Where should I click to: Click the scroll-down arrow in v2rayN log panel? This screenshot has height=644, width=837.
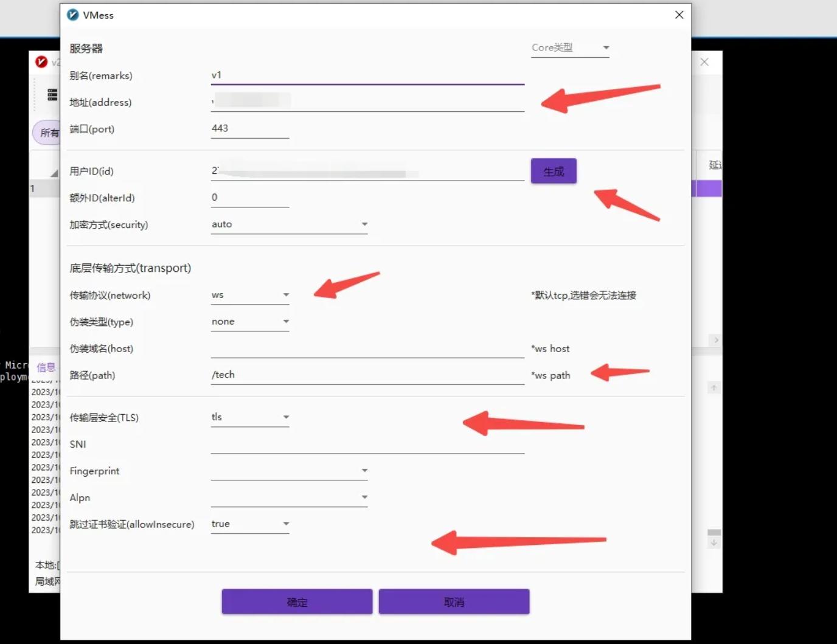click(x=714, y=543)
